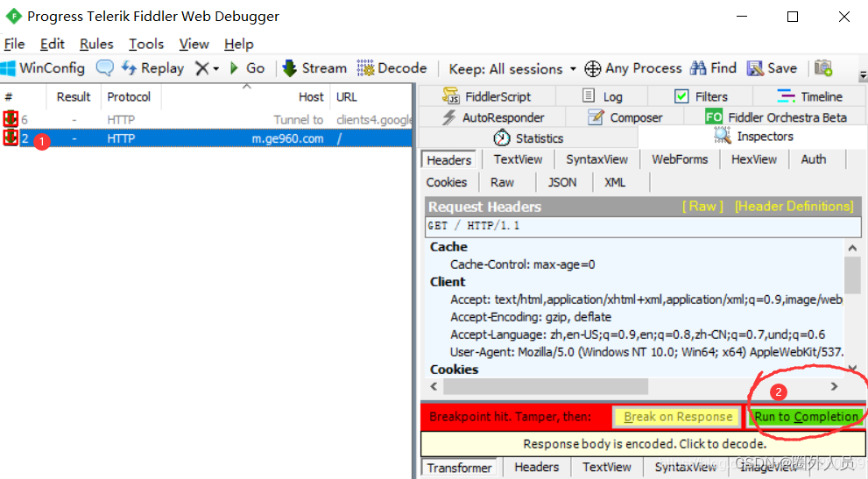This screenshot has width=868, height=479.
Task: Click the Go resume button
Action: coord(248,68)
